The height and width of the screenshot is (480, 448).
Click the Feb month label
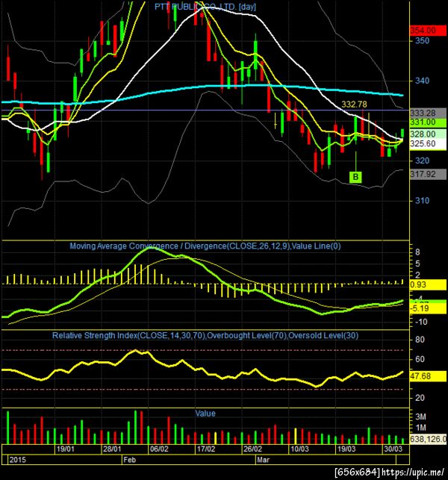129,460
